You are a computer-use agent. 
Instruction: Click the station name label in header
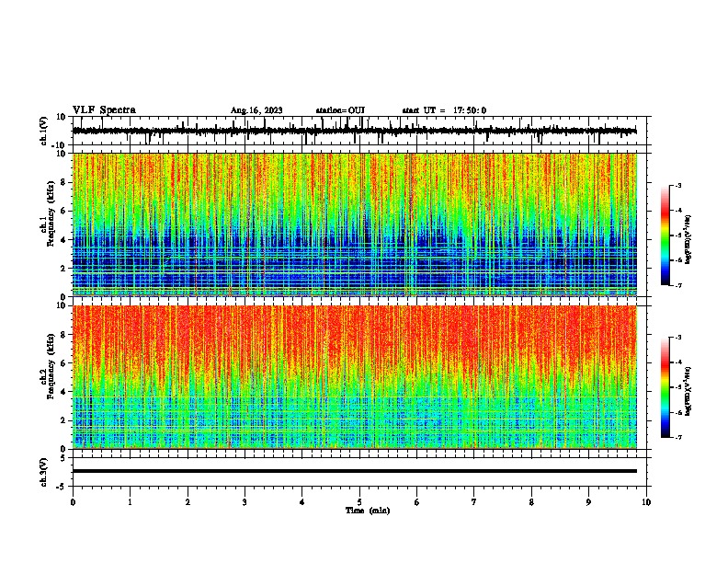[x=340, y=110]
